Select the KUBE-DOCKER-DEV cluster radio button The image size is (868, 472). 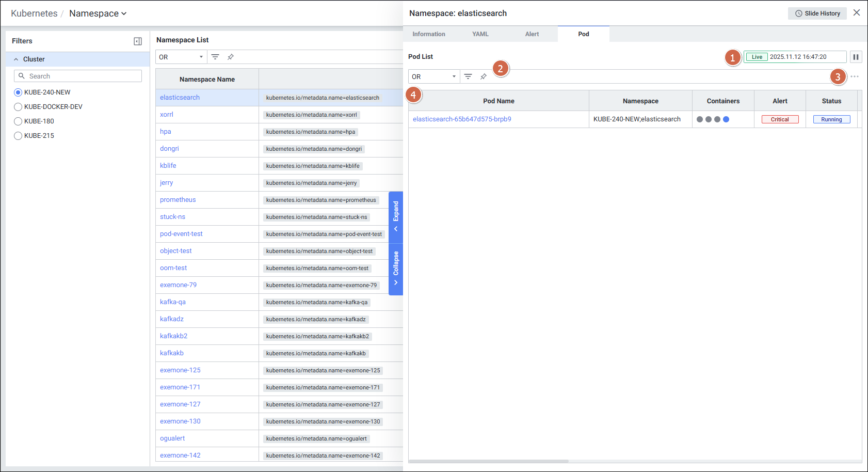(x=18, y=107)
